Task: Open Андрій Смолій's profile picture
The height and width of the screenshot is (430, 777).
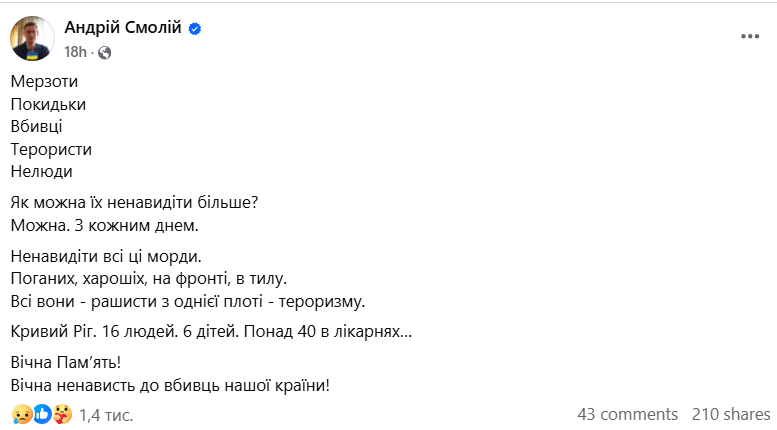Action: pos(33,38)
